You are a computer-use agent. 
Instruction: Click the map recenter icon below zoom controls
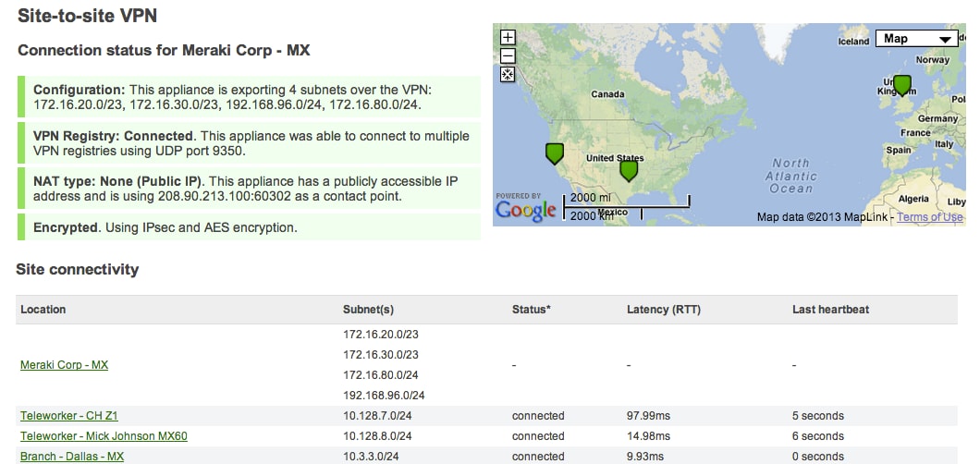508,75
